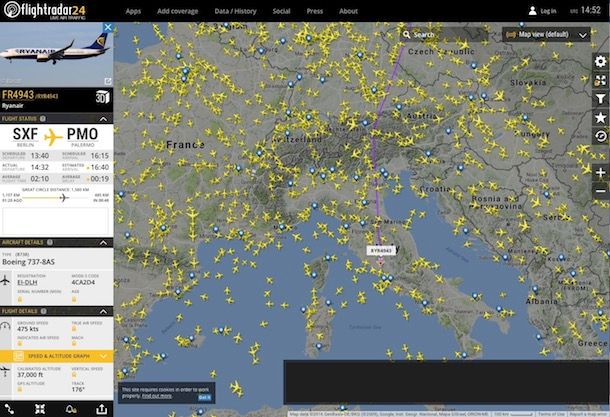This screenshot has width=610, height=417.
Task: Click locked Age padlock icon
Action: click(74, 299)
